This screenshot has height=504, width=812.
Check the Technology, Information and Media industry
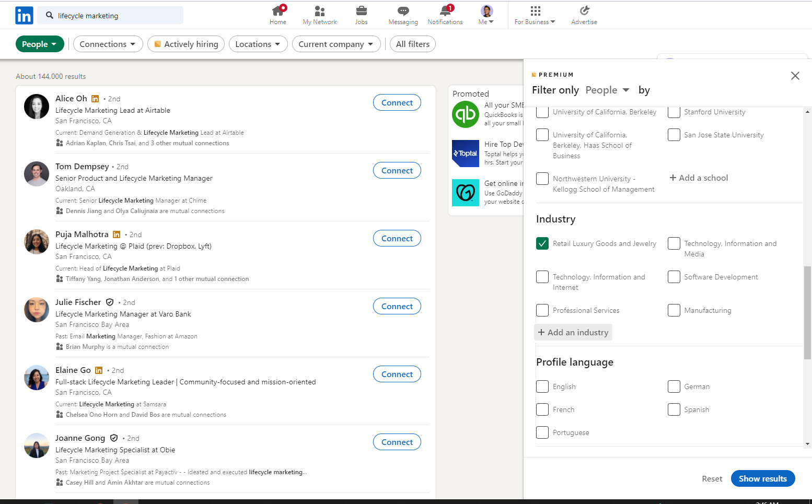[x=674, y=243]
